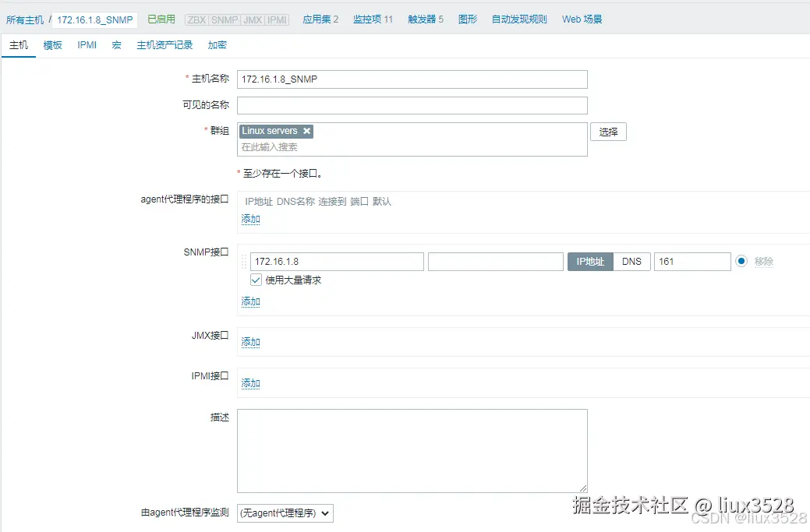Screen dimensions: 810x532
Task: Add an IPMI interface via 添加
Action: pos(250,383)
